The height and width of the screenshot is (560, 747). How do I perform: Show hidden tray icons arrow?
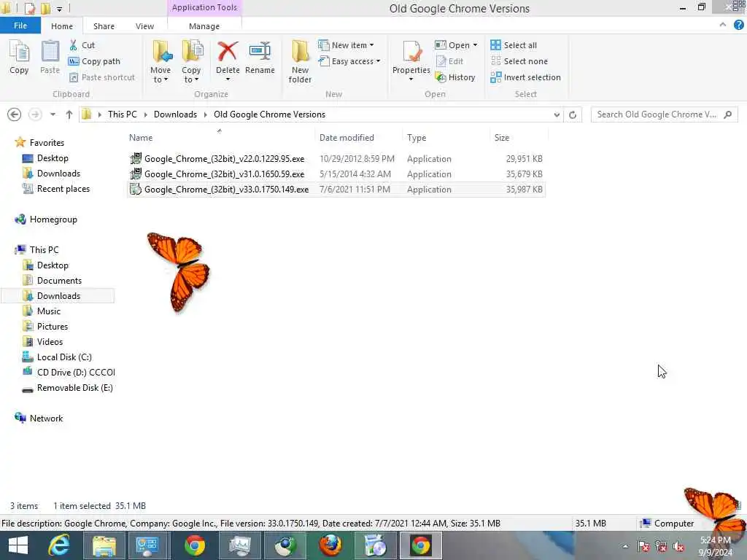pyautogui.click(x=625, y=546)
